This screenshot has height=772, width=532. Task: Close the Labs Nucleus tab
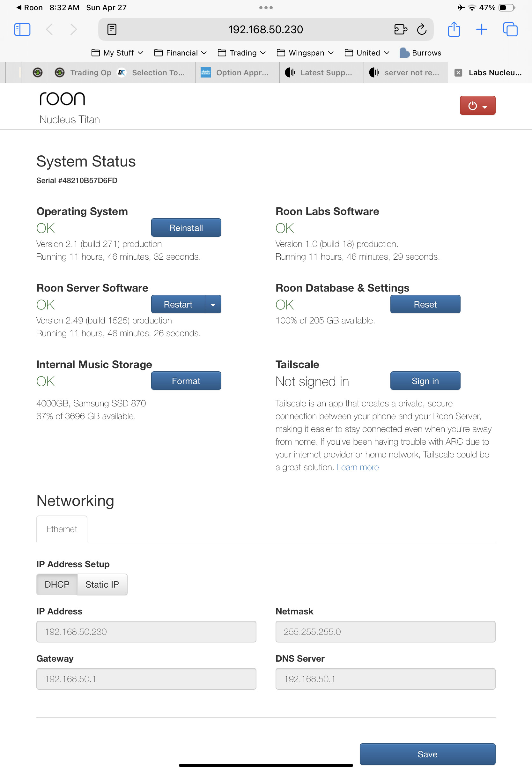click(x=458, y=73)
